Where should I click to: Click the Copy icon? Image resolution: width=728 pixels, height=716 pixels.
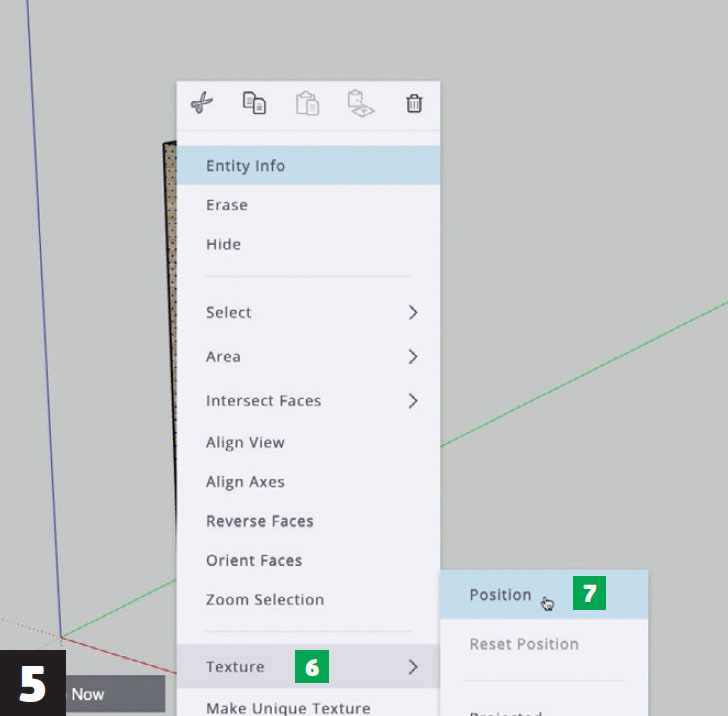click(254, 103)
